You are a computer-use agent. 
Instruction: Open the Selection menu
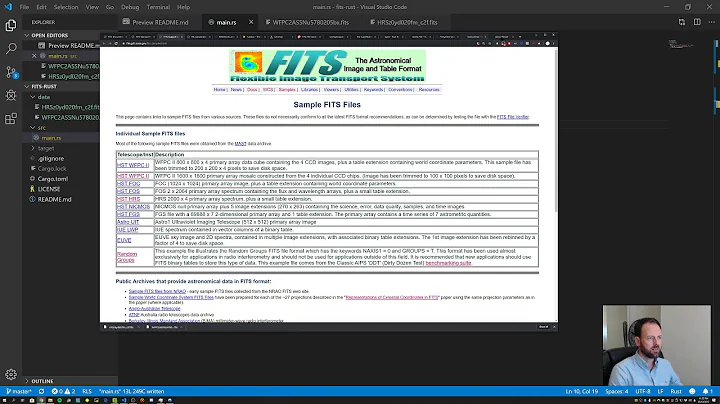[66, 7]
